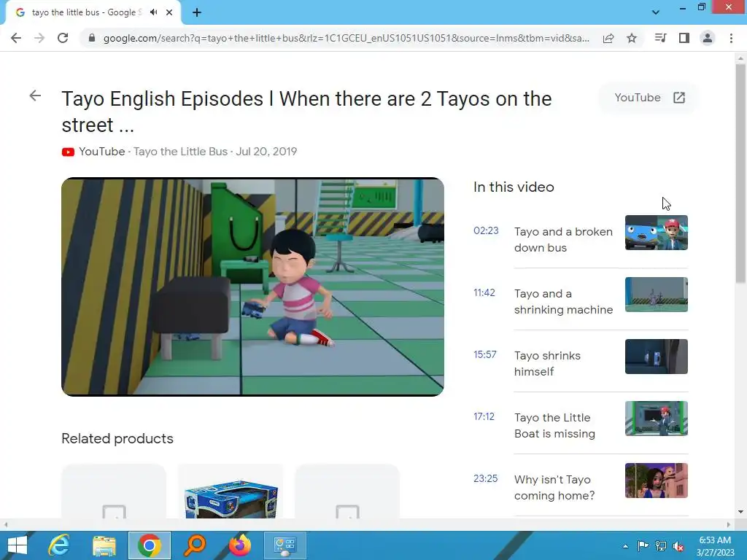The image size is (747, 560).
Task: Click the red YouTube logo icon
Action: pos(68,152)
